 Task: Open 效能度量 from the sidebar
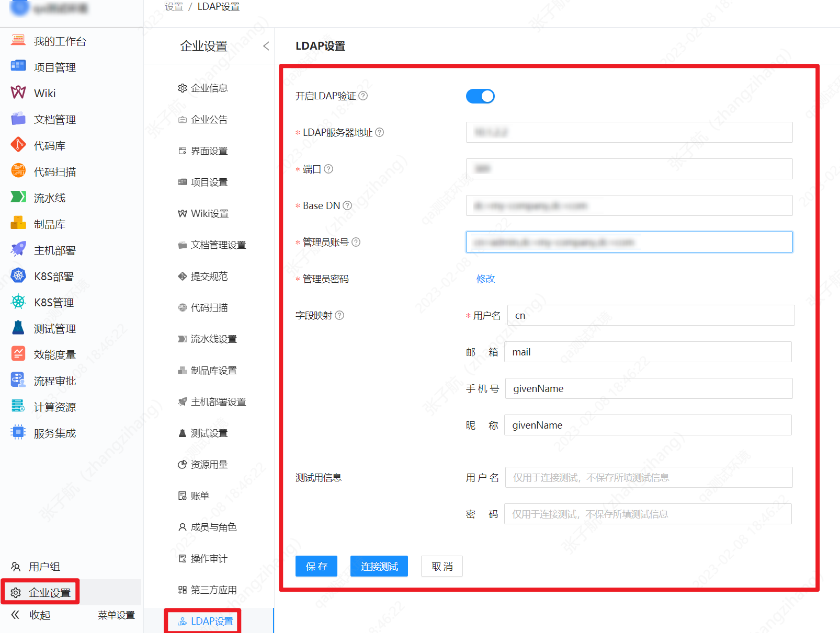click(54, 354)
